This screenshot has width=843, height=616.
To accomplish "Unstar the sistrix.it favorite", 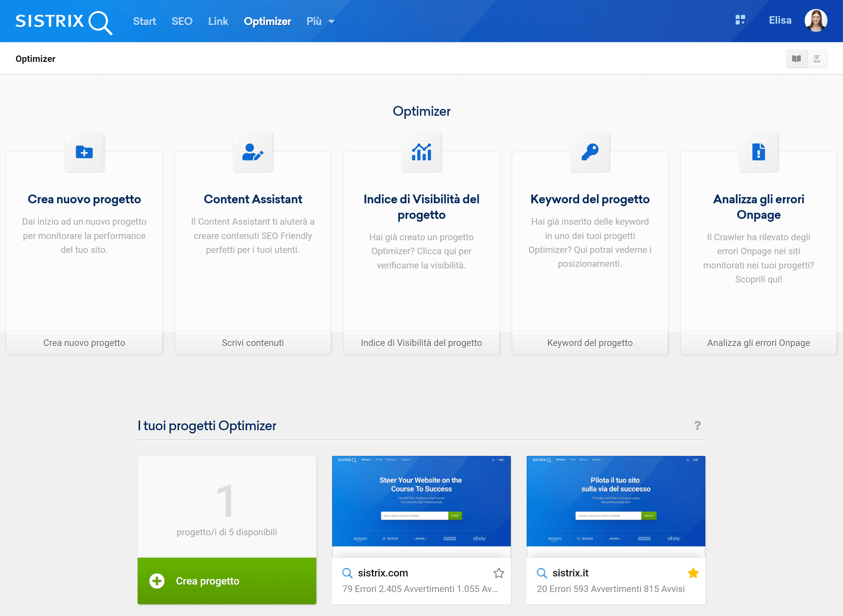I will pos(693,573).
